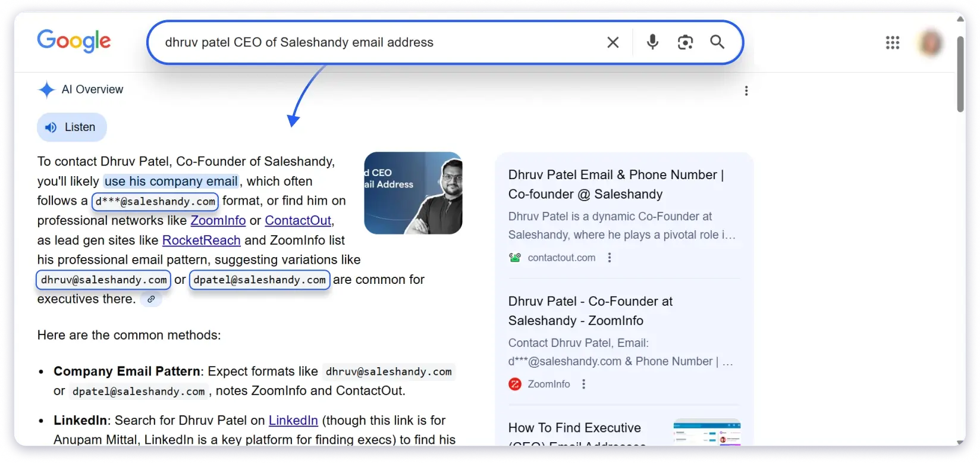Screen dimensions: 980x463
Task: Click the Dhruv Patel CEO thumbnail image
Action: pos(413,193)
